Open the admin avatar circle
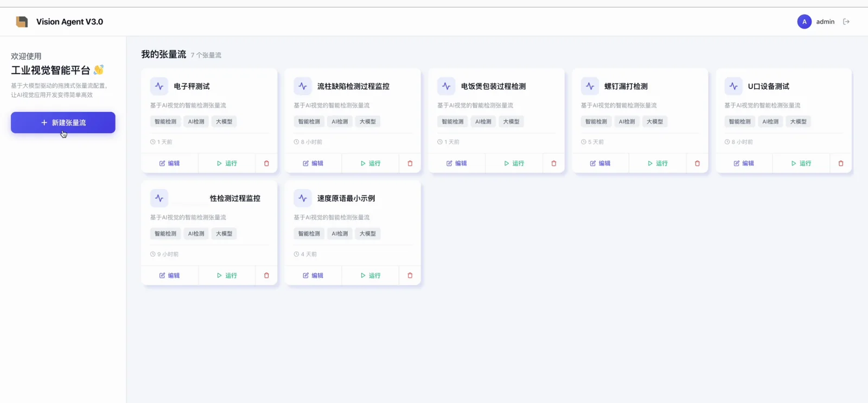The height and width of the screenshot is (403, 868). tap(805, 22)
